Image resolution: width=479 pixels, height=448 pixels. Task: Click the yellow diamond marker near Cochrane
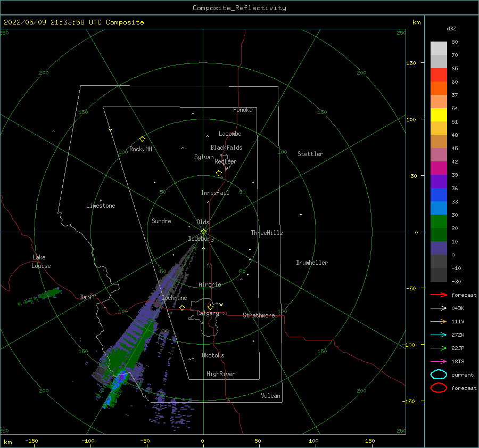pos(182,307)
